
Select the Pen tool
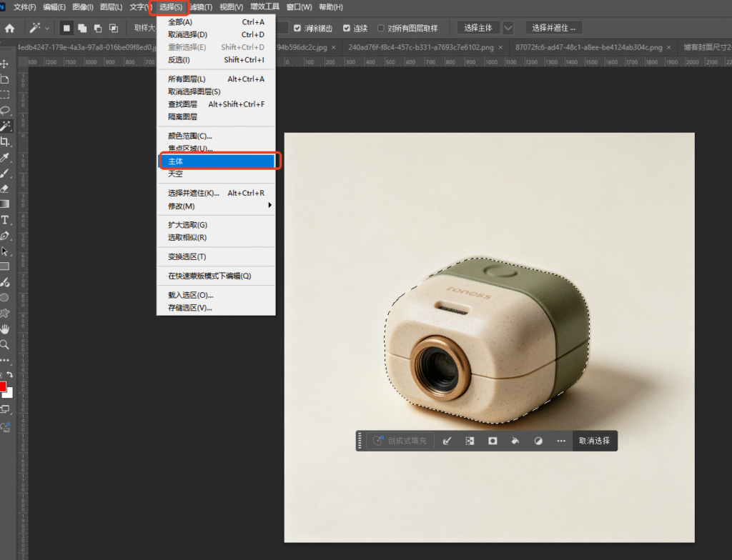coord(5,236)
